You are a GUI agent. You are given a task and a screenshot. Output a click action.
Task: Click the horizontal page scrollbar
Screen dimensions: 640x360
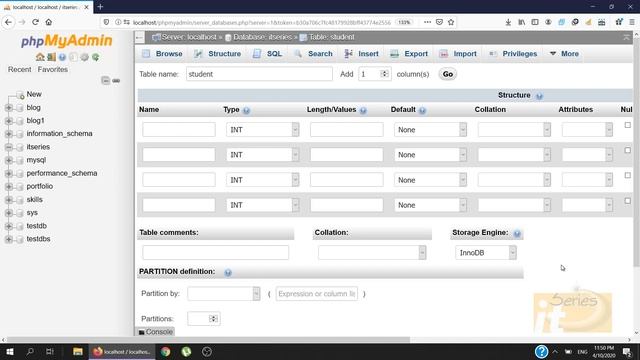coord(208,340)
